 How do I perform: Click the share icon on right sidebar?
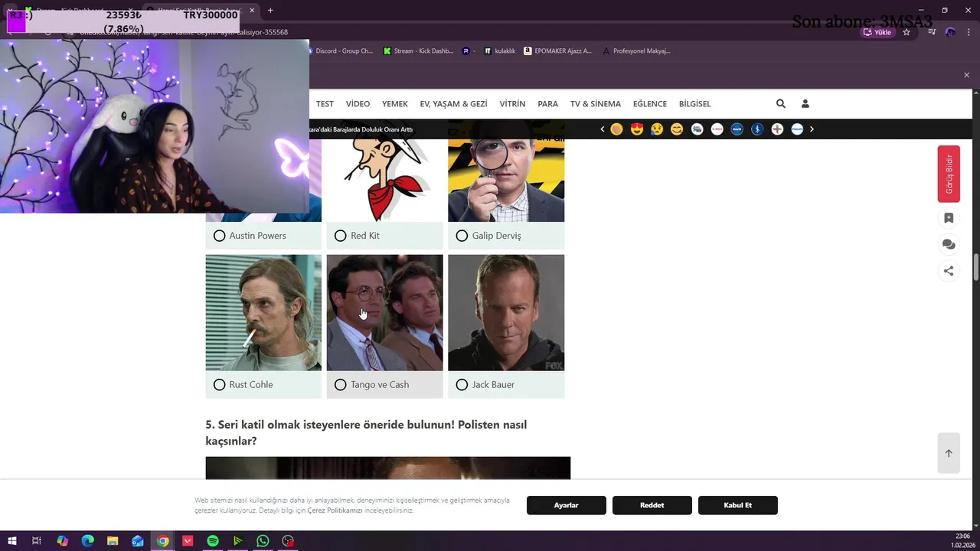[x=949, y=270]
